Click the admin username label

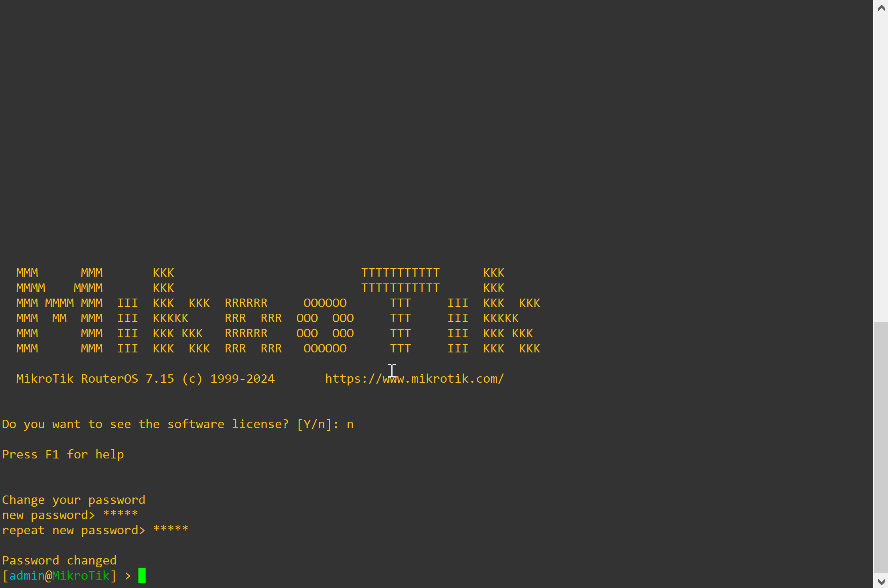pos(27,576)
